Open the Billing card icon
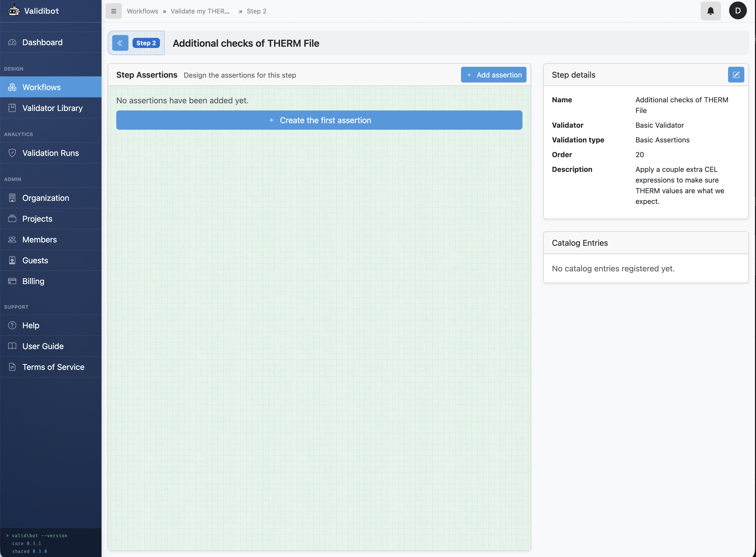The height and width of the screenshot is (557, 756). (12, 281)
